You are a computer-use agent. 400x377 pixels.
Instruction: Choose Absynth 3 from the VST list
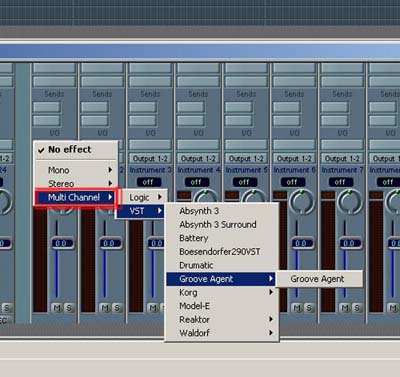click(x=221, y=211)
